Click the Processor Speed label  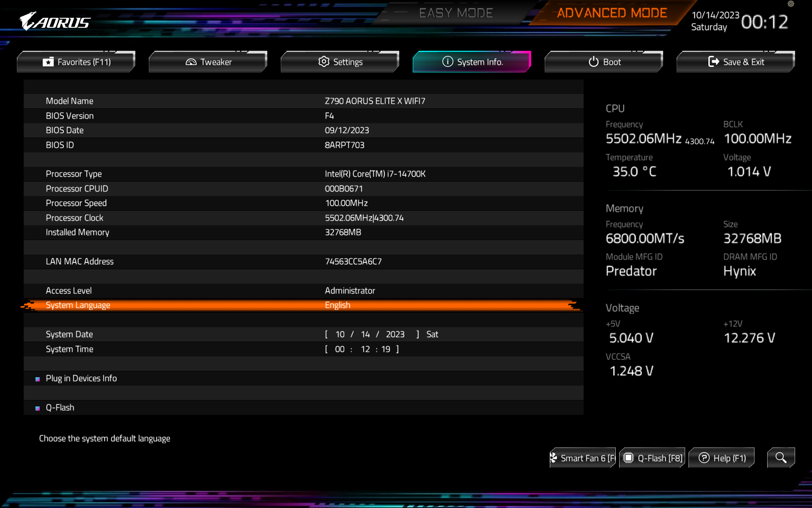pyautogui.click(x=76, y=203)
